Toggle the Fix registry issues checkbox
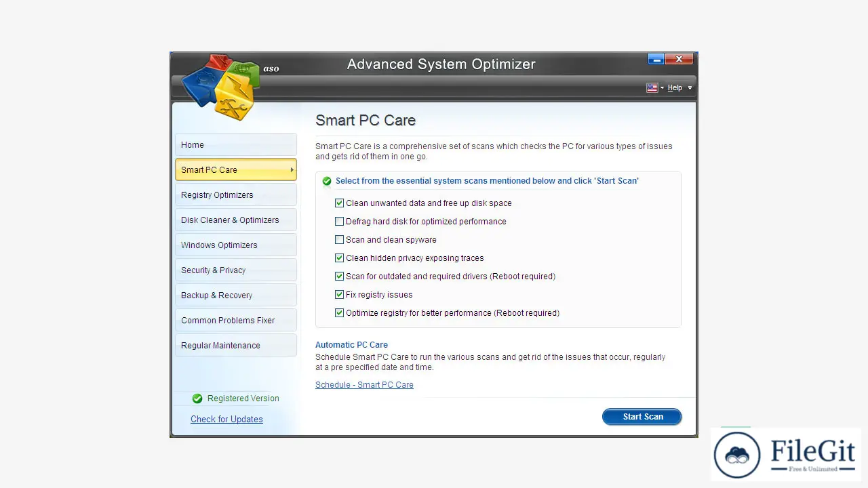Image resolution: width=868 pixels, height=488 pixels. [x=340, y=294]
